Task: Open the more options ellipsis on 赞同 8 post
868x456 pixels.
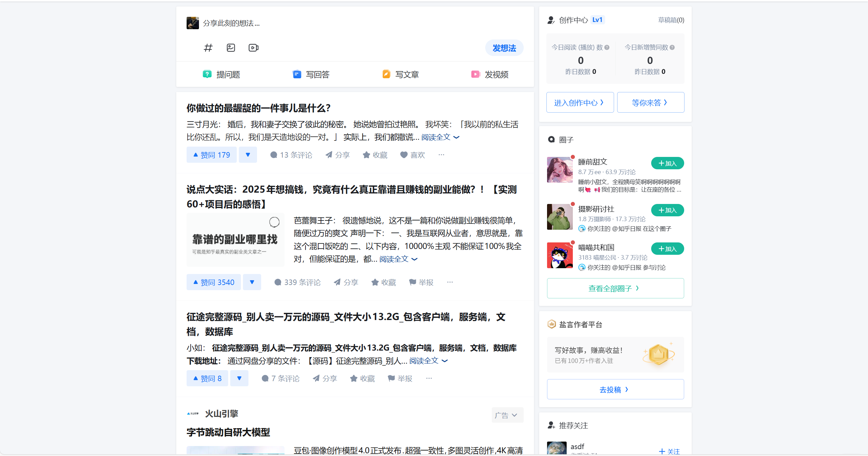Action: [x=429, y=378]
